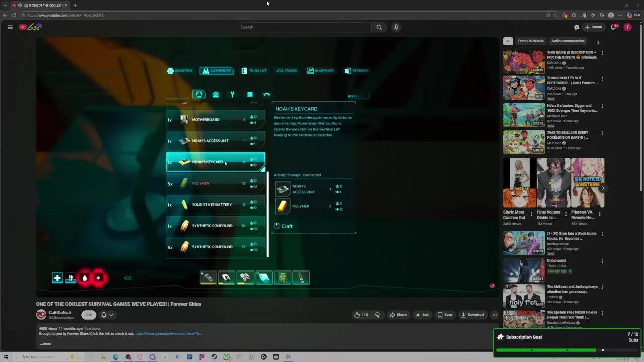Open Steam from the taskbar

(x=214, y=357)
